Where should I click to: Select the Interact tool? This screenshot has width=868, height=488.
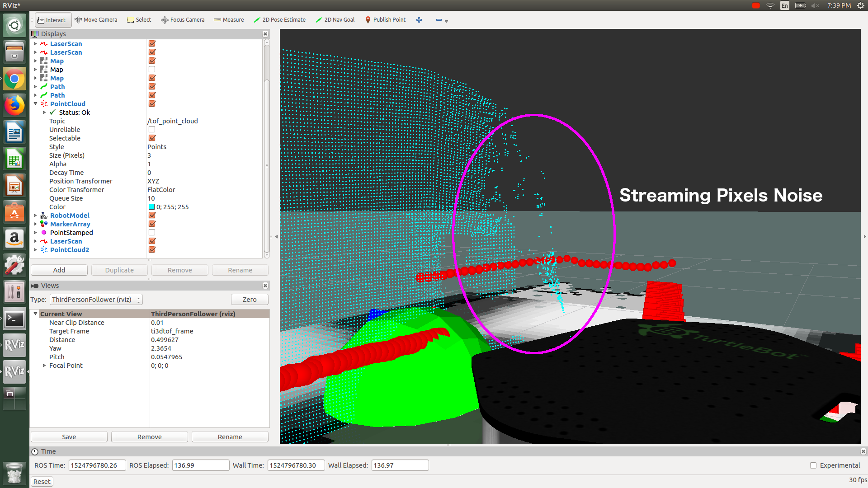point(52,20)
